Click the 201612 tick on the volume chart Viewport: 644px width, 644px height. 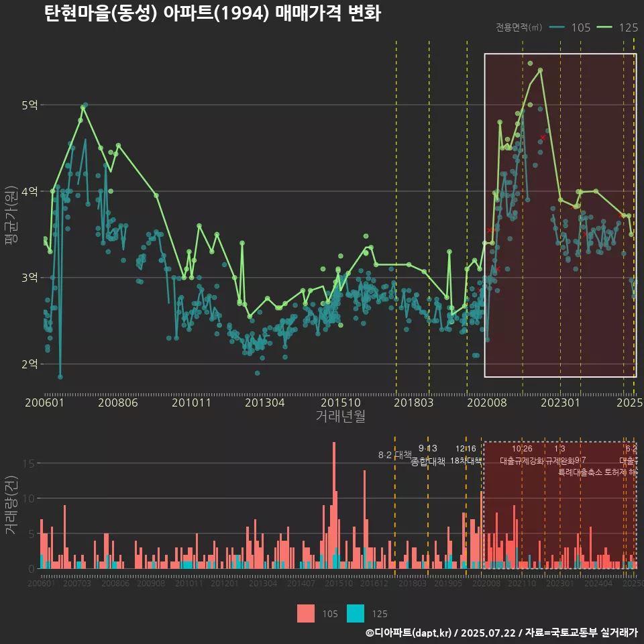pyautogui.click(x=374, y=583)
